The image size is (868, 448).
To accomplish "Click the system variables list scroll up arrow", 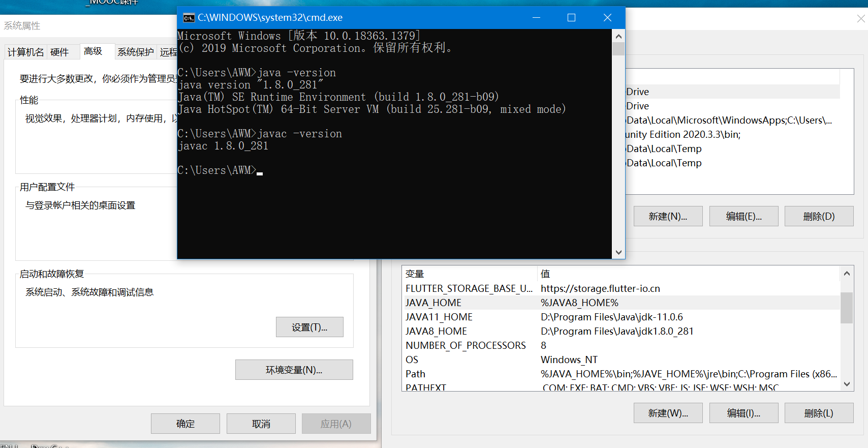I will click(x=847, y=274).
